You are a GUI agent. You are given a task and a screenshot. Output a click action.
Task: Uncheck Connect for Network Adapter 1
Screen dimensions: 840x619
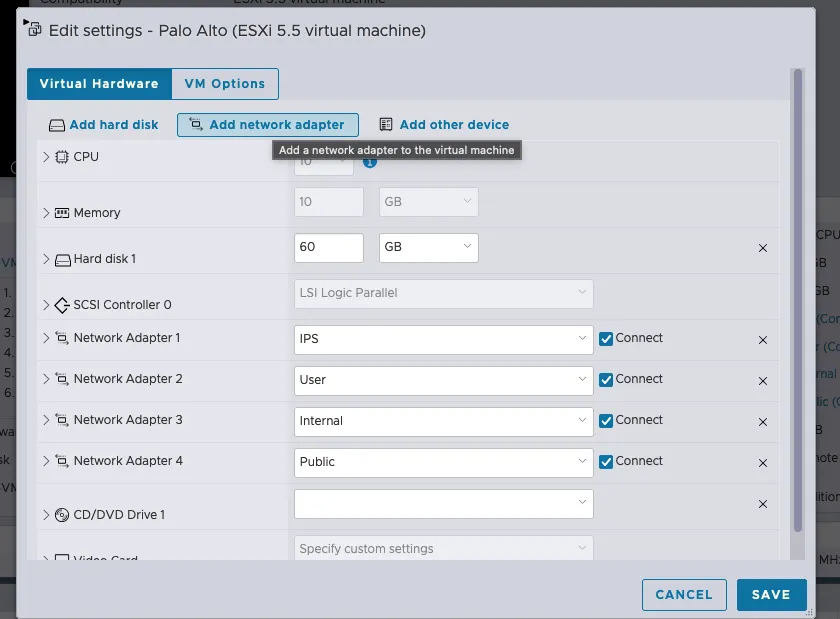[606, 339]
